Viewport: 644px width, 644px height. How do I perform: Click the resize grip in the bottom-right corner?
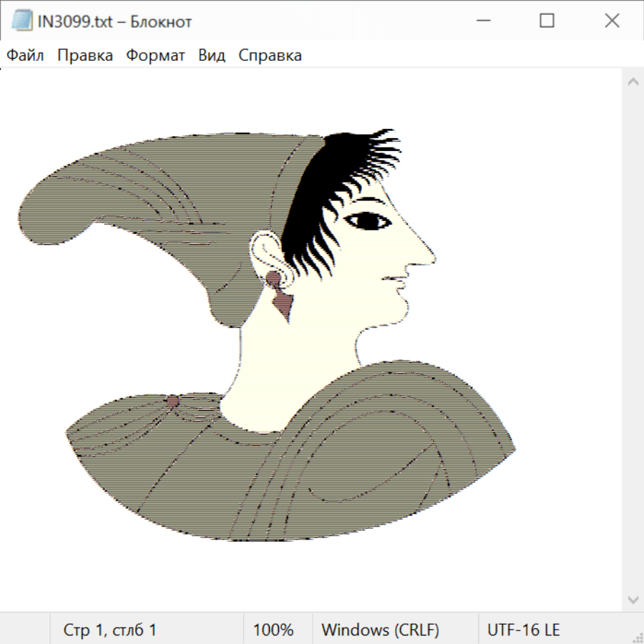637,637
